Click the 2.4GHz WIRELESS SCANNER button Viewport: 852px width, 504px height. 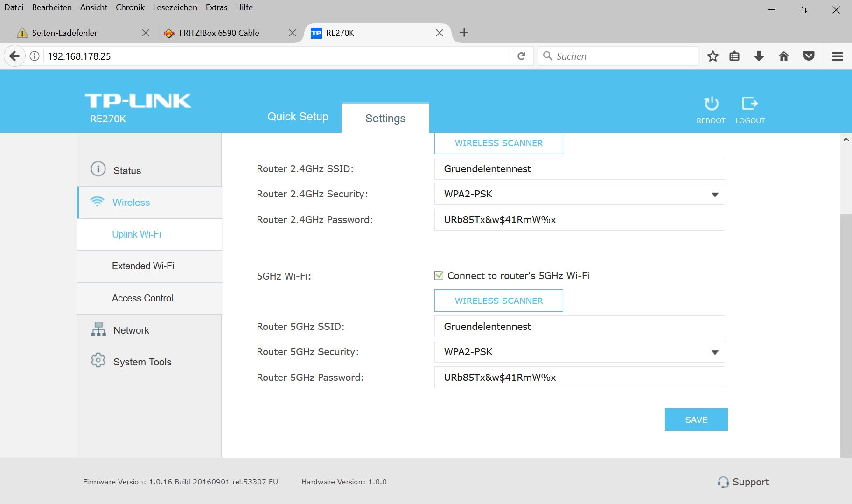point(499,143)
